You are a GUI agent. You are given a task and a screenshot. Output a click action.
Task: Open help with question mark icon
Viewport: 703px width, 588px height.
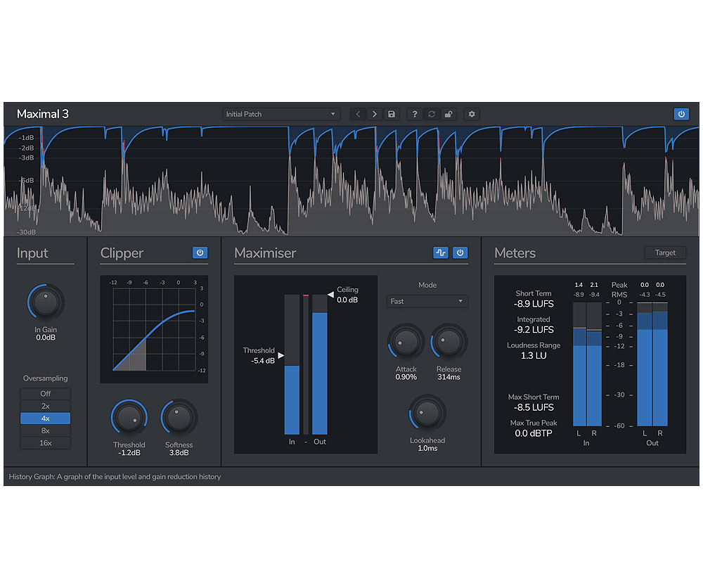click(415, 114)
